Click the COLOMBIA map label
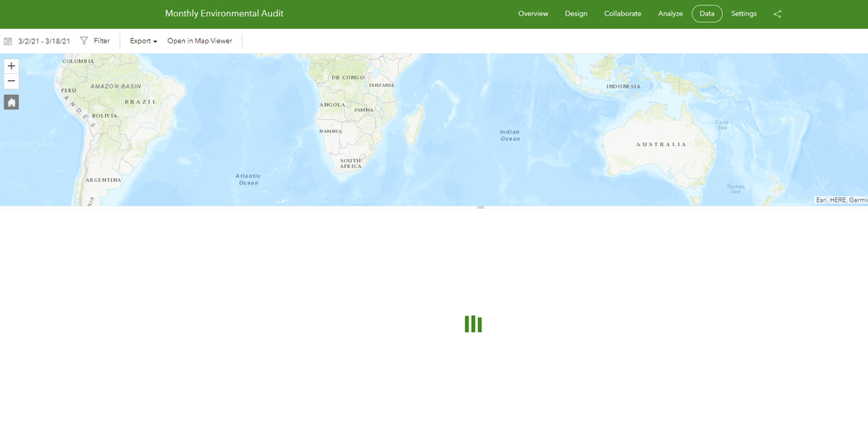868x421 pixels. pos(78,62)
